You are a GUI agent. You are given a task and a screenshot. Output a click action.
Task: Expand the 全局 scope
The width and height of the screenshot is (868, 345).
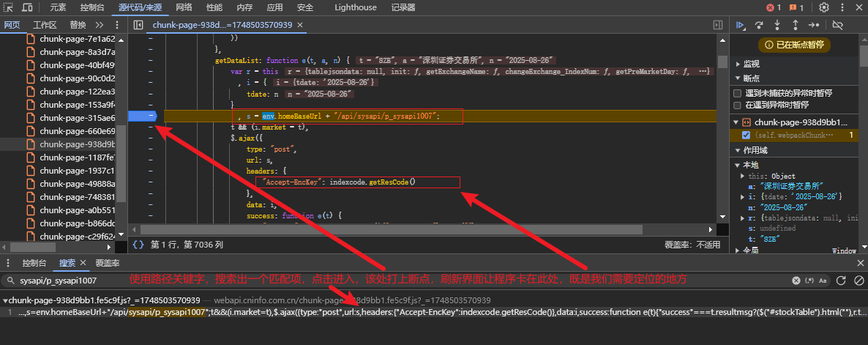[x=737, y=251]
